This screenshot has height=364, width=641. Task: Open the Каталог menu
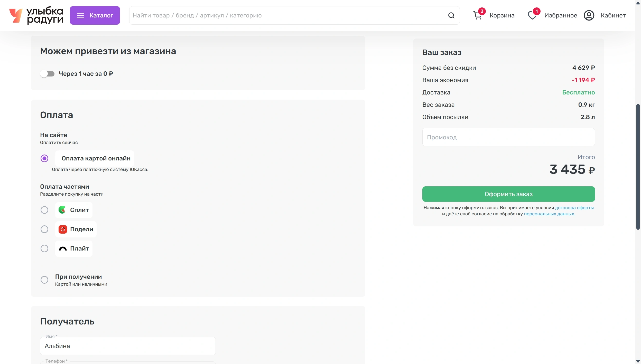coord(95,15)
